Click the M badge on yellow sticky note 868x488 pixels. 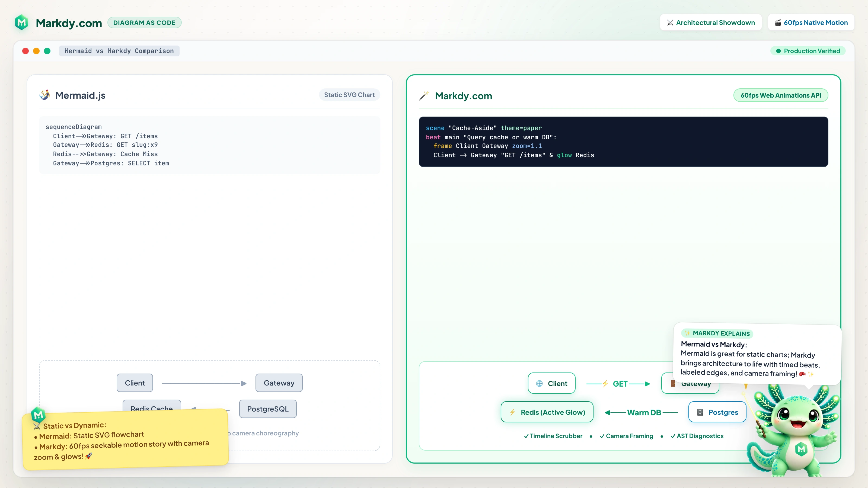[x=39, y=415]
